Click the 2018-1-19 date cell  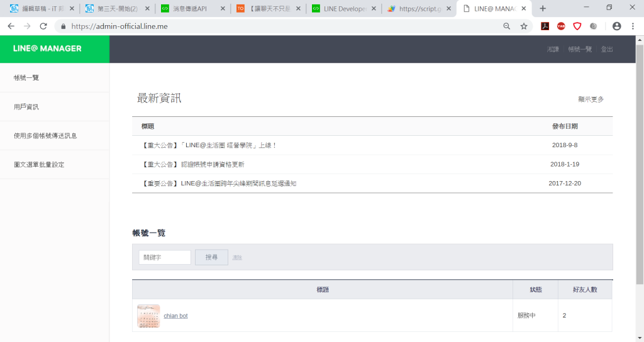click(x=565, y=164)
